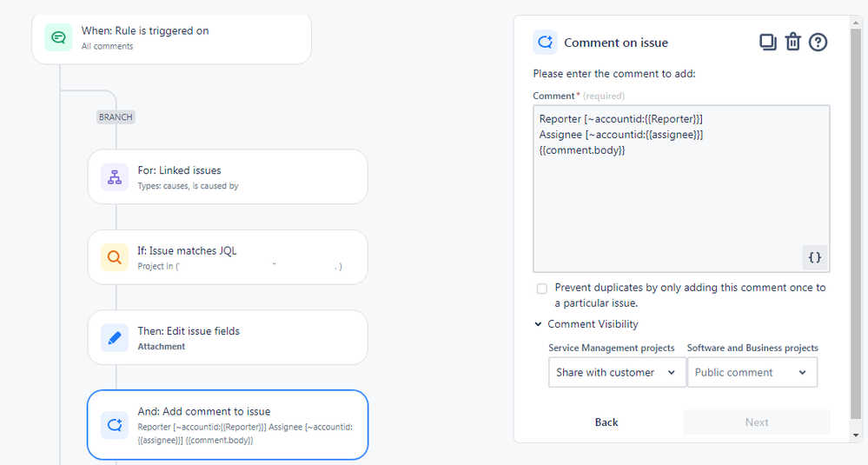Screen dimensions: 868x465
Task: Open the Share with customer dropdown
Action: (x=617, y=372)
